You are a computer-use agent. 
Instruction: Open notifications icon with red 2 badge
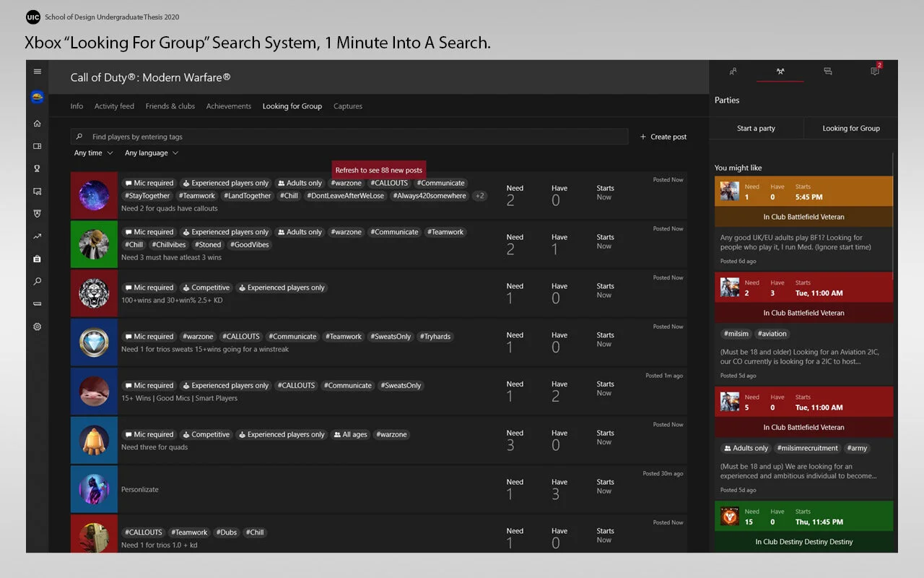(876, 70)
